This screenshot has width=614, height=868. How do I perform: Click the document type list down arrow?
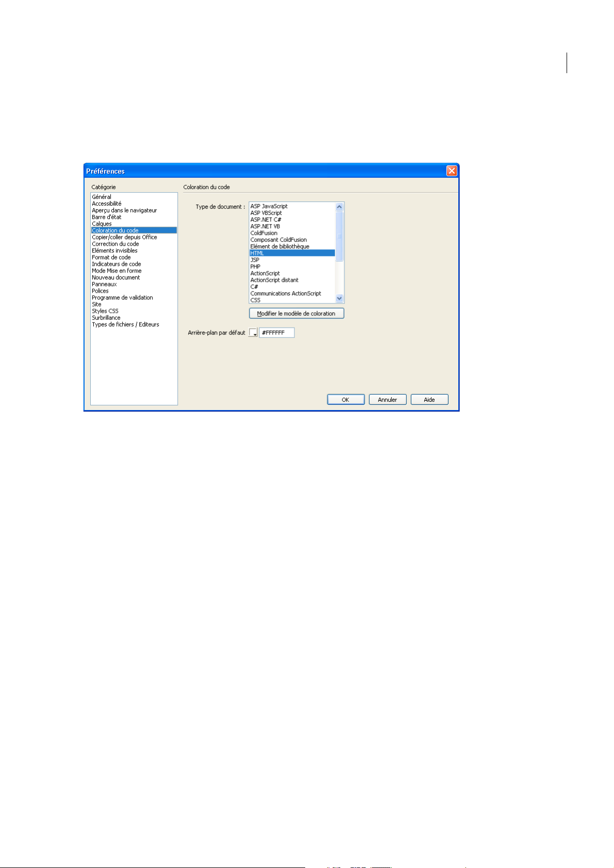click(x=339, y=298)
